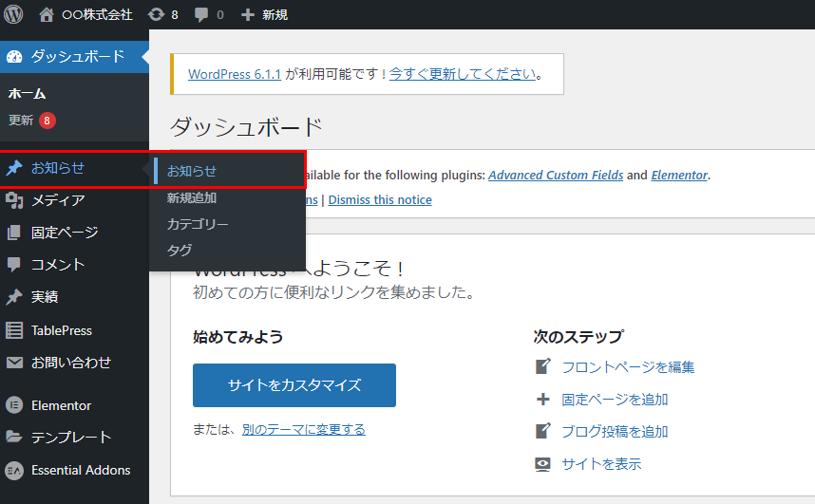Viewport: 815px width, 504px height.
Task: Click the Essential Addons icon
Action: coord(14,470)
